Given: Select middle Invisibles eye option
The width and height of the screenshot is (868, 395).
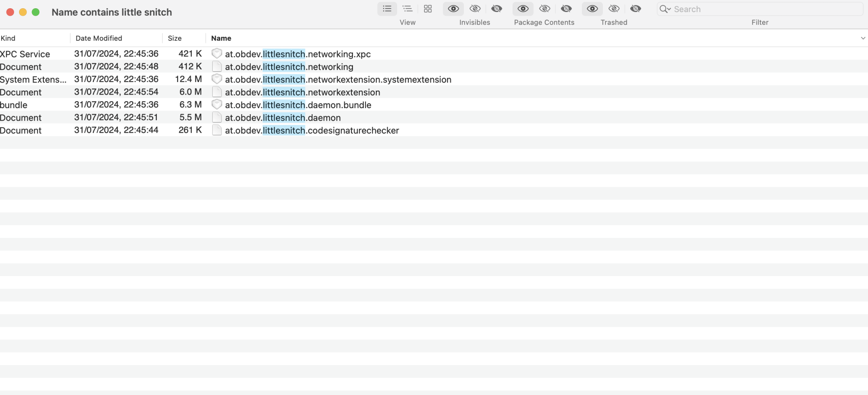Looking at the screenshot, I should [475, 9].
